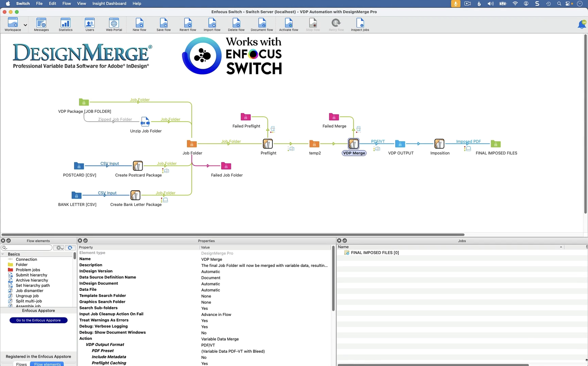Select the Preflight flow element

(268, 144)
